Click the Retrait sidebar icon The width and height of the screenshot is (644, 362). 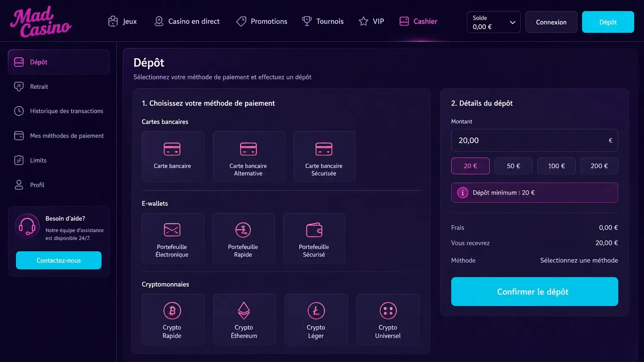pos(19,87)
